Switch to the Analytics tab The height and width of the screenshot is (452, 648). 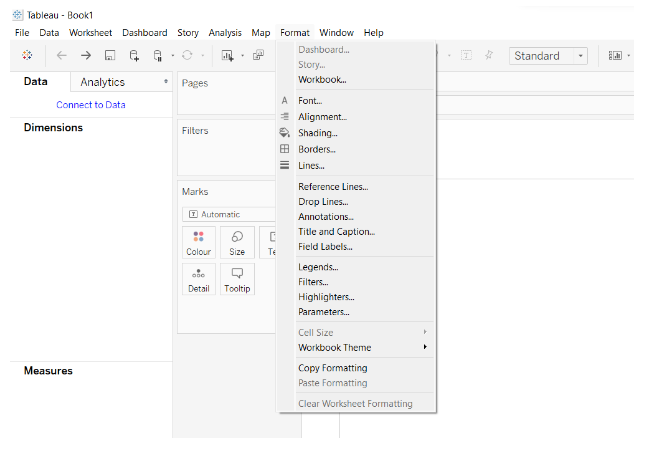(103, 82)
